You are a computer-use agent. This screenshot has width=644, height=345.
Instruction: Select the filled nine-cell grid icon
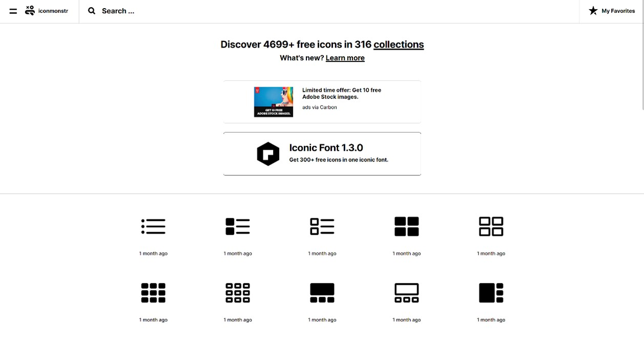(x=153, y=293)
